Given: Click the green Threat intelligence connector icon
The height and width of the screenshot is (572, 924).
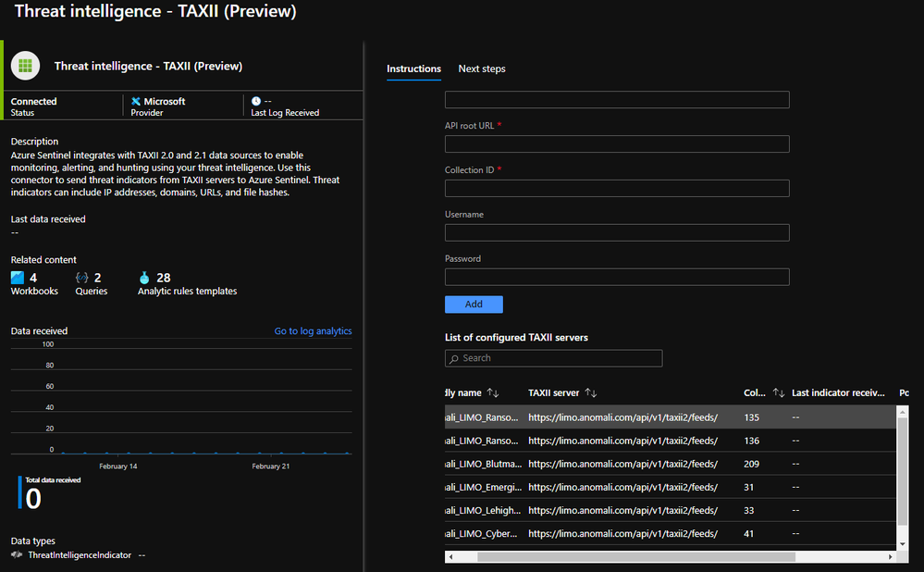Looking at the screenshot, I should 25,66.
